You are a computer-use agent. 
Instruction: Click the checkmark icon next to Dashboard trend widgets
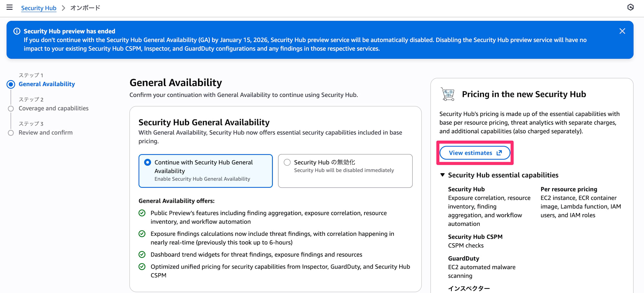(142, 254)
